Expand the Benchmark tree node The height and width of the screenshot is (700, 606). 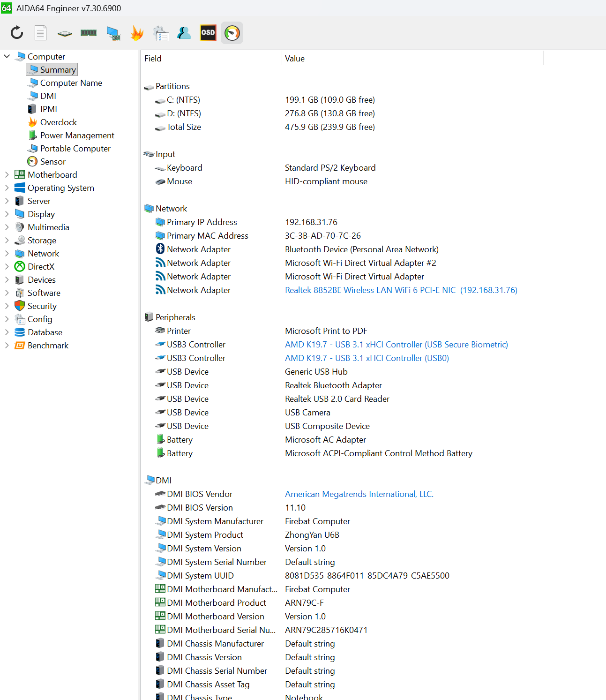click(x=7, y=345)
